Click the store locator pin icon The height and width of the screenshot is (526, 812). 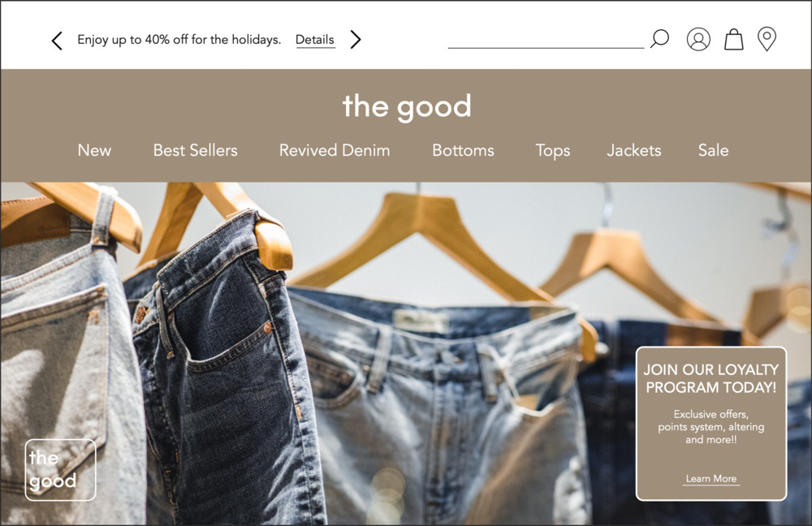click(x=767, y=39)
